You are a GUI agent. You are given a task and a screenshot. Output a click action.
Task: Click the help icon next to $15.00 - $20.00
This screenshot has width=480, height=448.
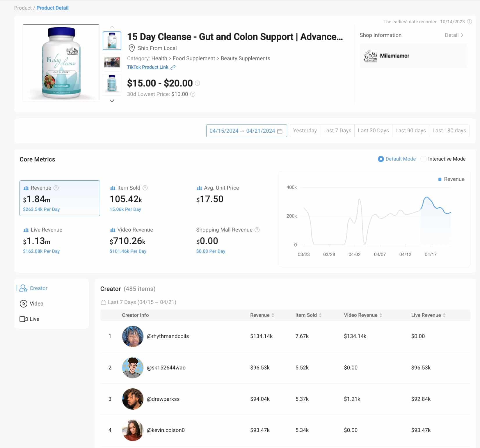[x=198, y=83]
